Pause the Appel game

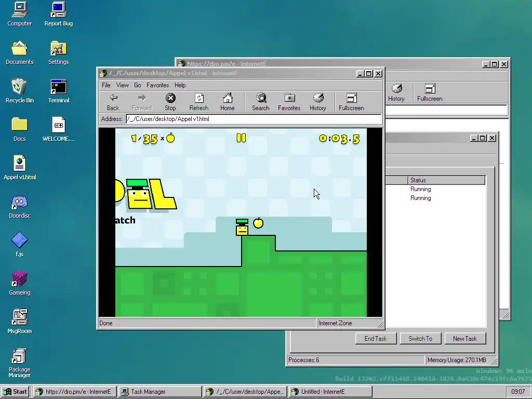[241, 138]
